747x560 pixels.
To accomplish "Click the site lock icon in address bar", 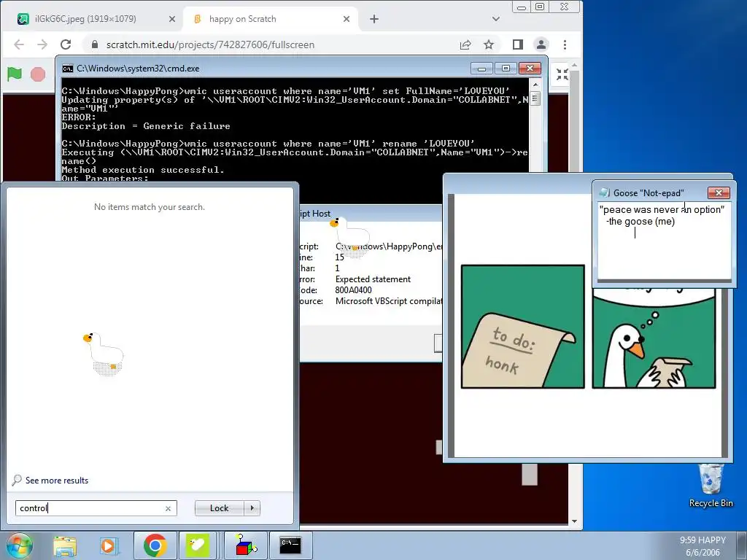I will pos(95,44).
